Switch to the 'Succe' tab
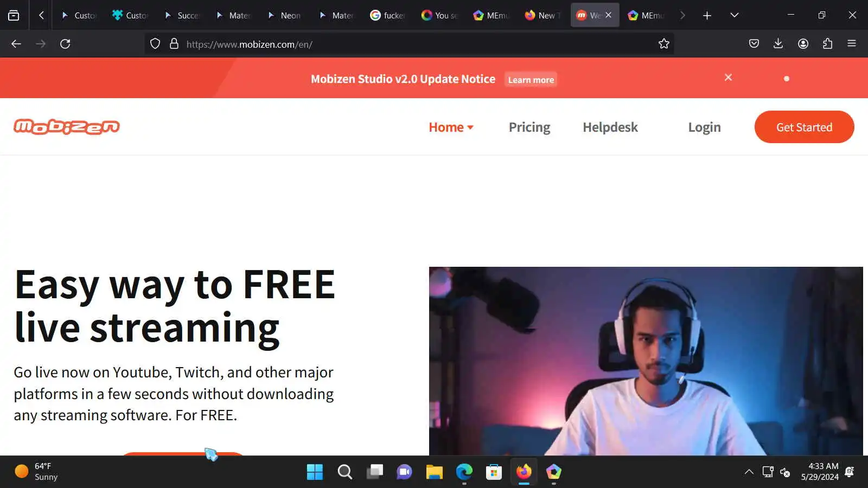 point(182,15)
